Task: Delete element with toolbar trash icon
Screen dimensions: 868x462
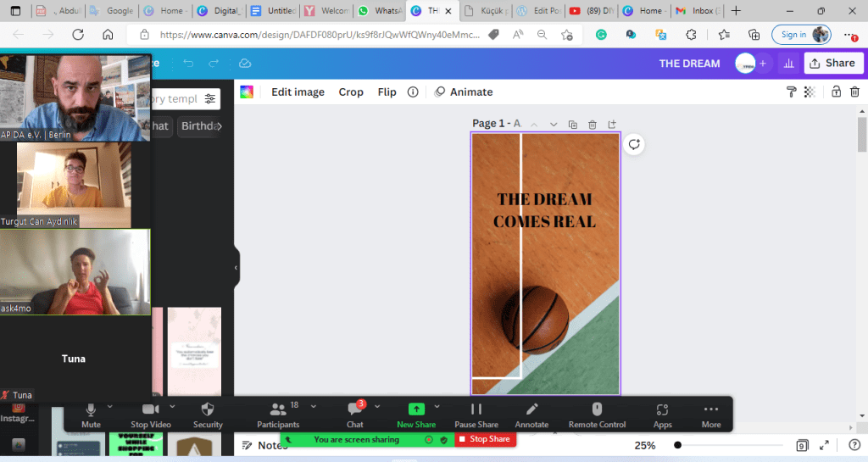Action: pos(854,92)
